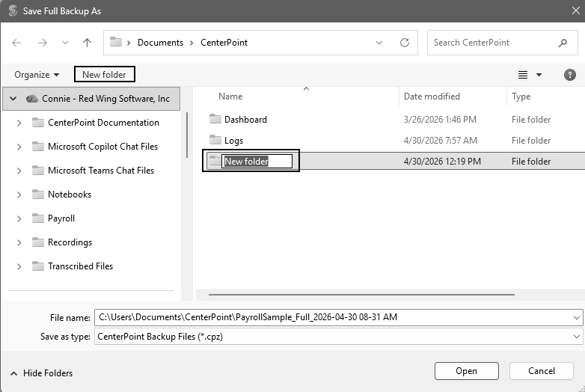Click date 4/30/2026 12:19 PM
This screenshot has width=585, height=392.
click(x=442, y=162)
